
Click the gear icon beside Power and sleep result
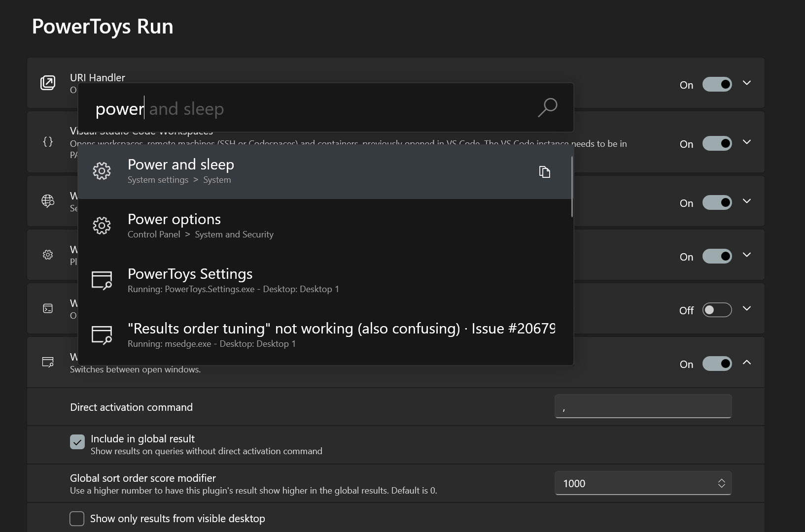pyautogui.click(x=102, y=171)
